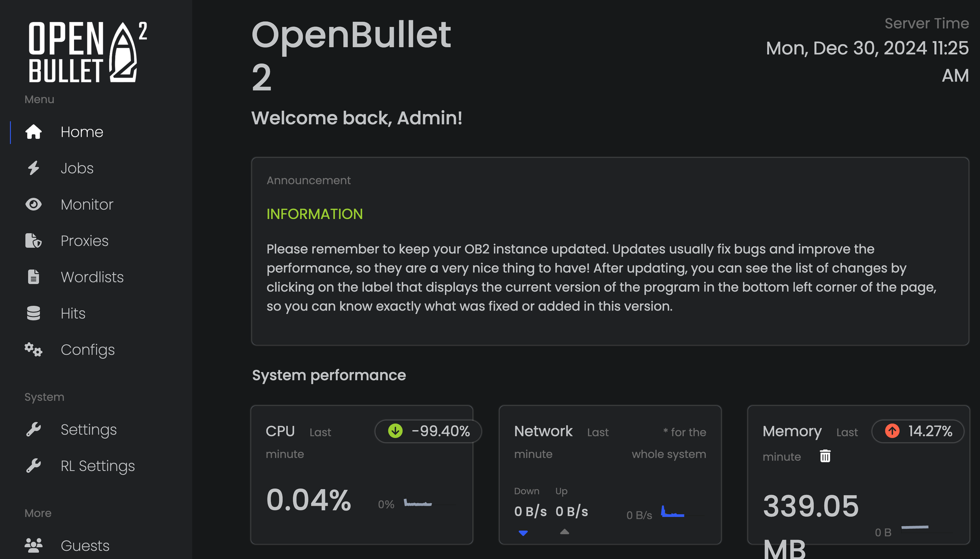
Task: Click the Welcome back, Admin! text
Action: (x=357, y=118)
